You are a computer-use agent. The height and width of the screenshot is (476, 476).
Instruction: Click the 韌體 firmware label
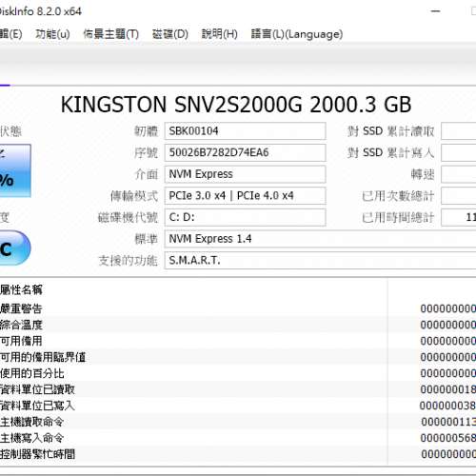(146, 130)
